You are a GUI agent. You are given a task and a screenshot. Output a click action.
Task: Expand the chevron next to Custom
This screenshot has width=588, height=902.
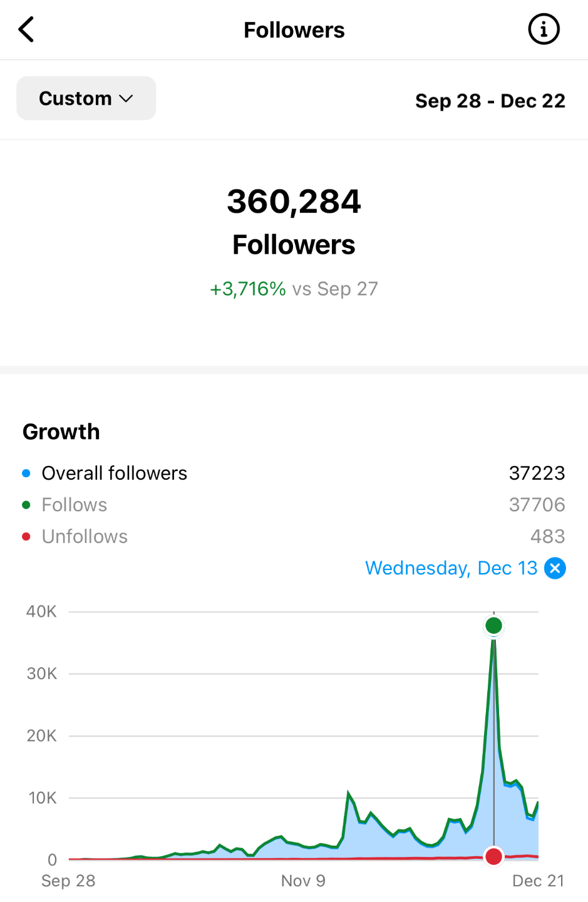point(126,99)
